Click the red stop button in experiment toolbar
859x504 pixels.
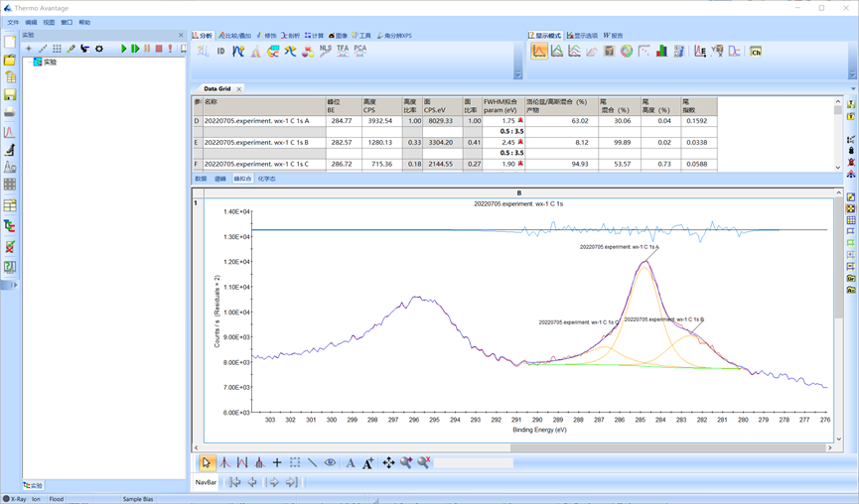(x=159, y=49)
